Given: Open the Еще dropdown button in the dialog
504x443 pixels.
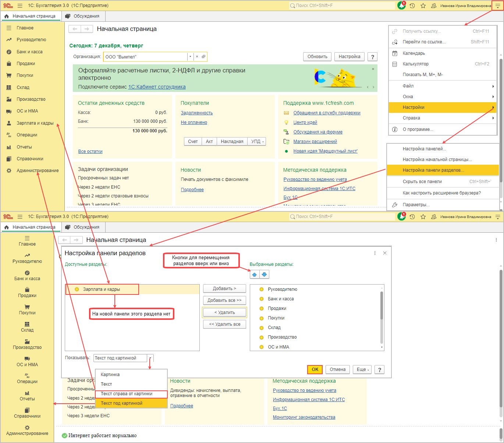Looking at the screenshot, I should pos(363,369).
